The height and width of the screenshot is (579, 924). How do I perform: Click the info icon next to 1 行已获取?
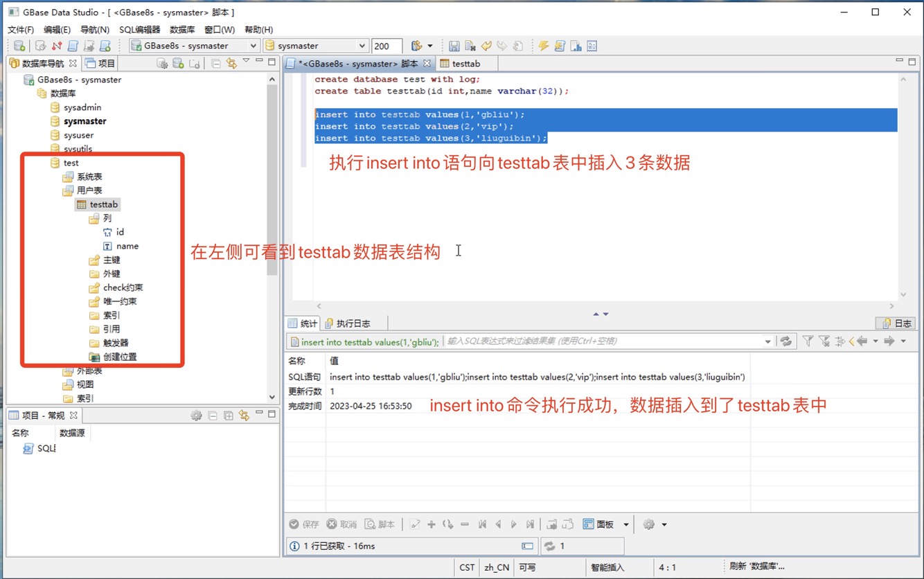[294, 546]
